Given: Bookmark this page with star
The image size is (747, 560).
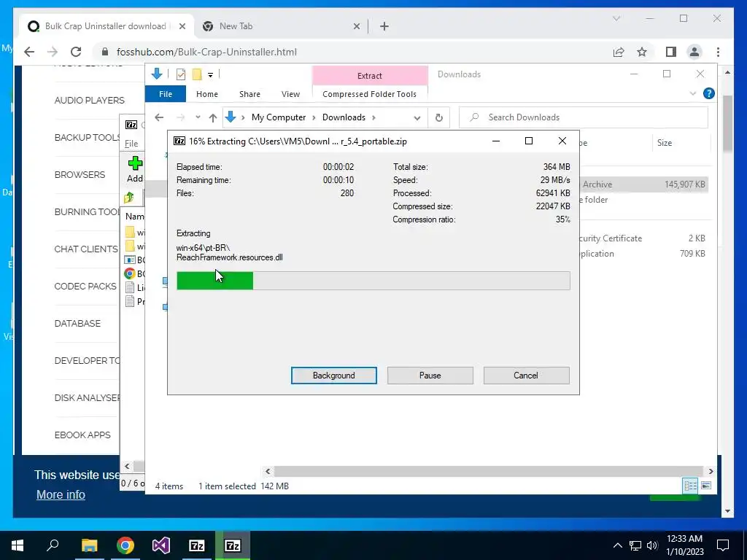Looking at the screenshot, I should click(642, 52).
